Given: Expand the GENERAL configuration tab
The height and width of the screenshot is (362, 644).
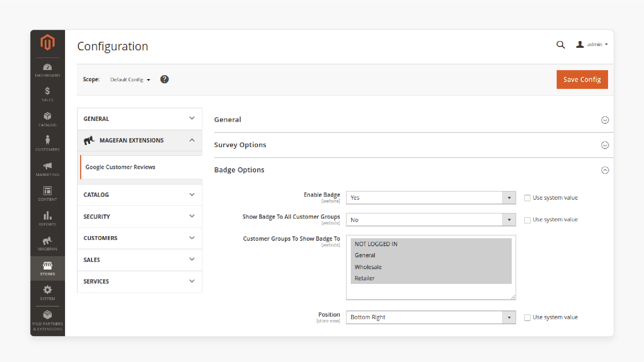Looking at the screenshot, I should click(x=139, y=119).
